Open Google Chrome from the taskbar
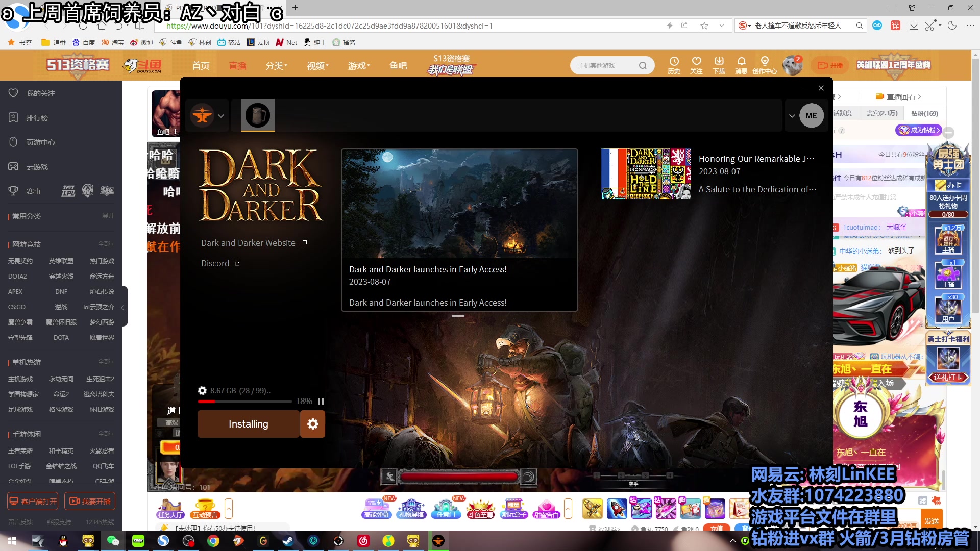Image resolution: width=980 pixels, height=551 pixels. coord(213,541)
